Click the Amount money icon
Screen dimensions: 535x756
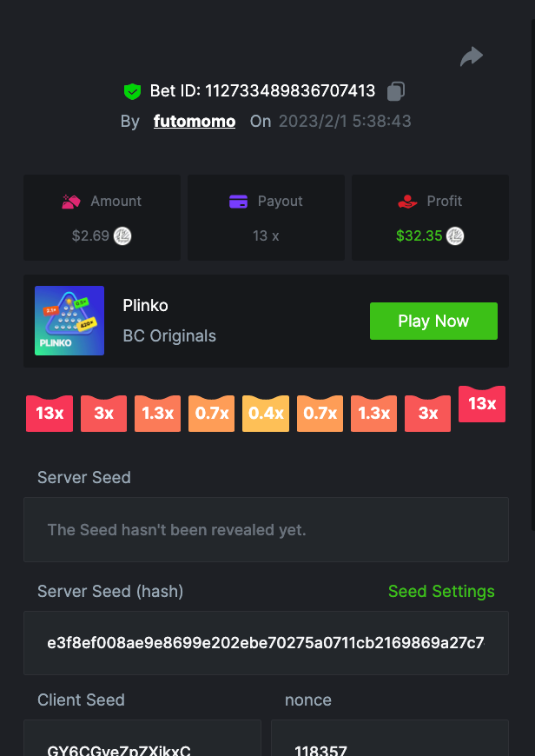click(x=71, y=202)
